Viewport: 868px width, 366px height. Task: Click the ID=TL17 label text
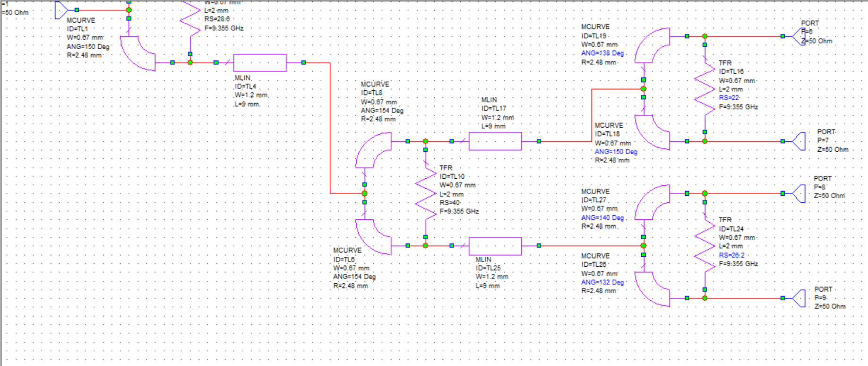(494, 108)
